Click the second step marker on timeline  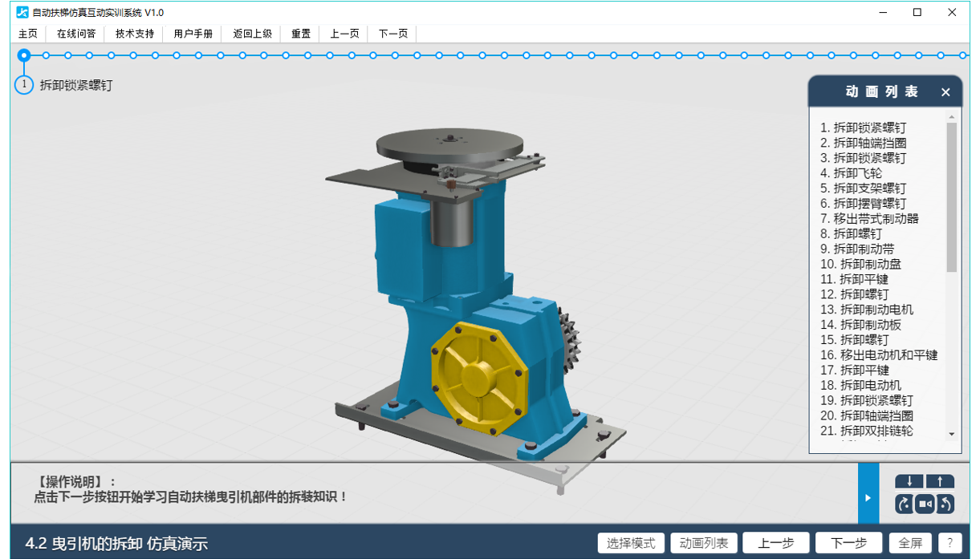tap(47, 55)
